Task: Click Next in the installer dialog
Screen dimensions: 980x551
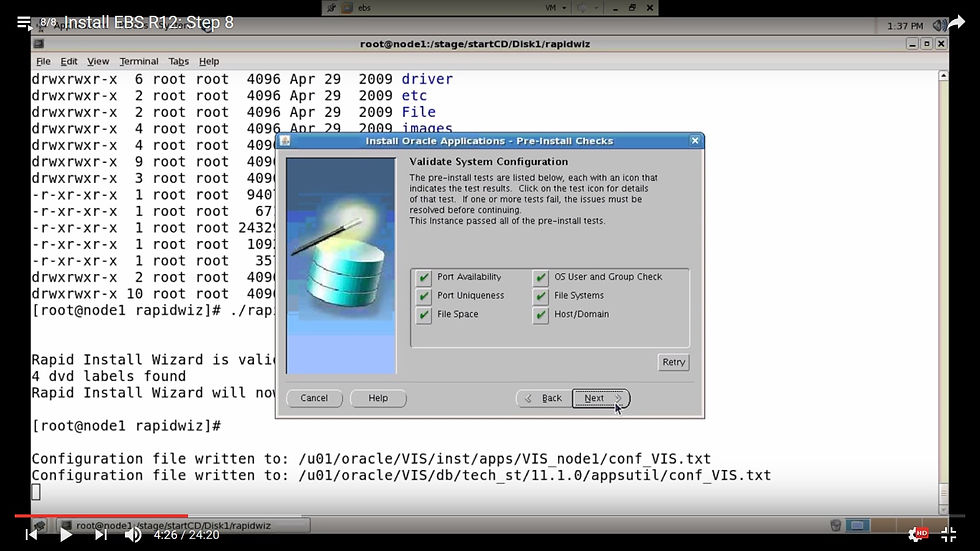Action: click(601, 398)
